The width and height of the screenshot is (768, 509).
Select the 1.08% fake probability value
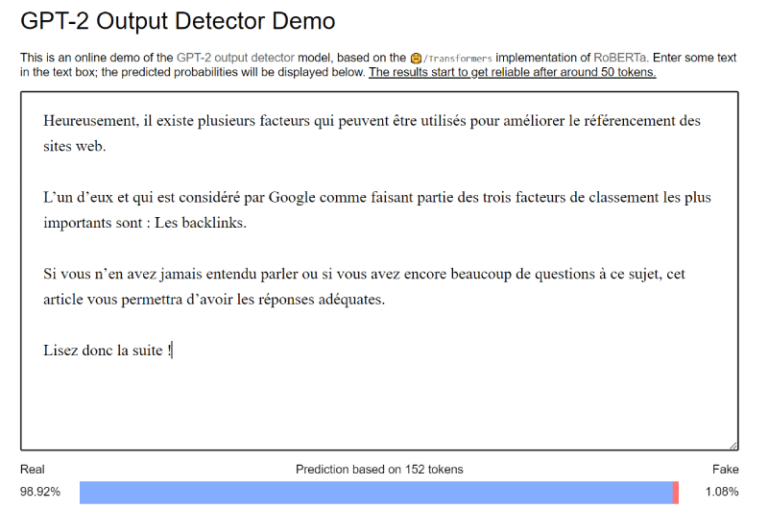[x=721, y=492]
